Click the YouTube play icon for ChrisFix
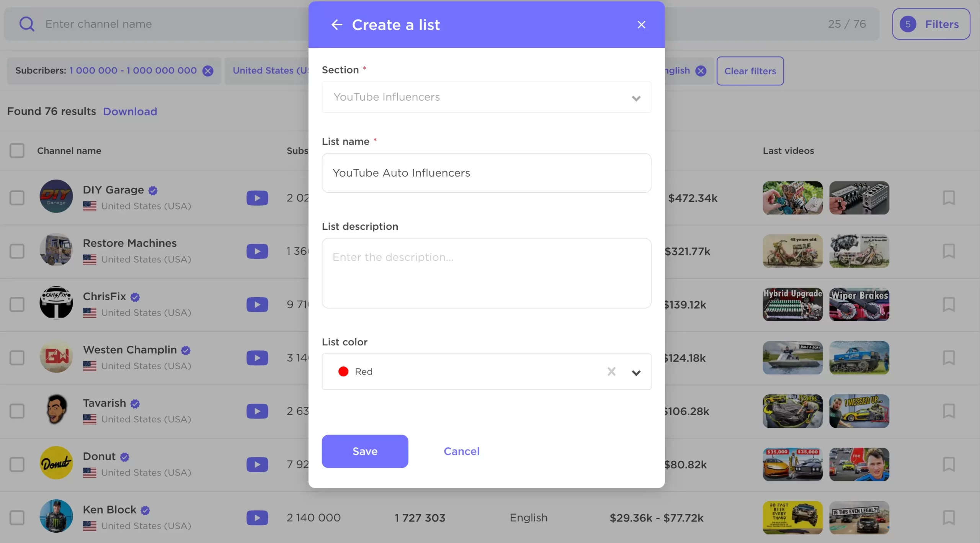980x543 pixels. click(x=257, y=304)
